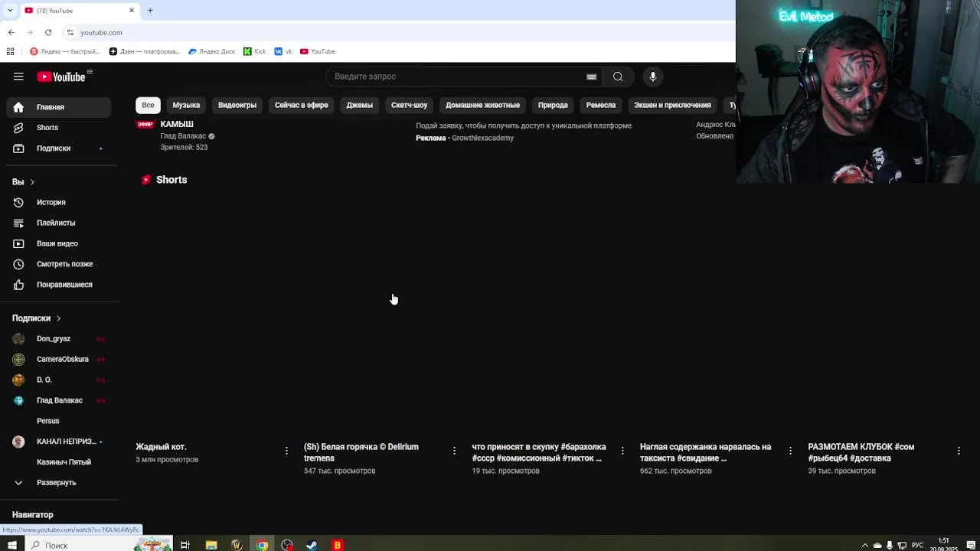
Task: Open File Explorer from taskbar
Action: [211, 545]
